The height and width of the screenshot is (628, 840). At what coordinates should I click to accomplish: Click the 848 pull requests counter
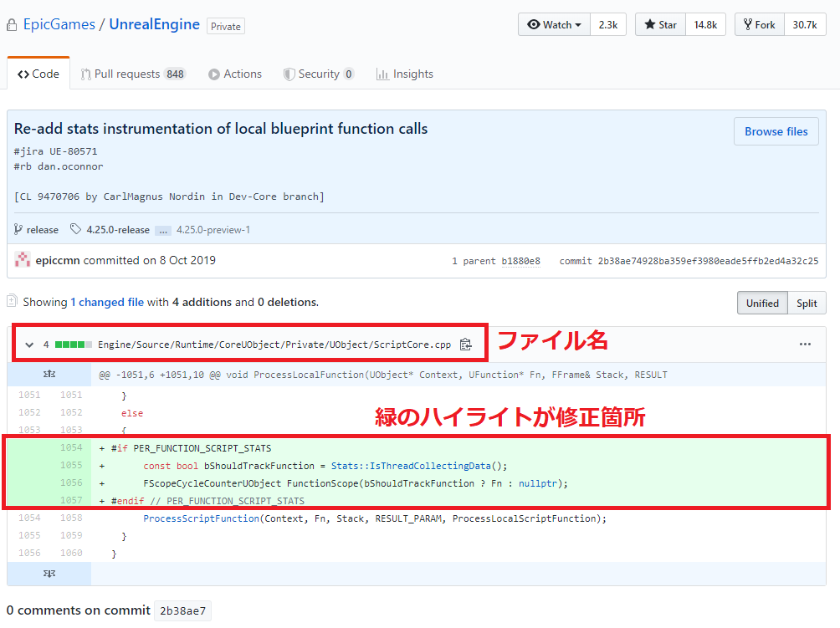pos(175,74)
